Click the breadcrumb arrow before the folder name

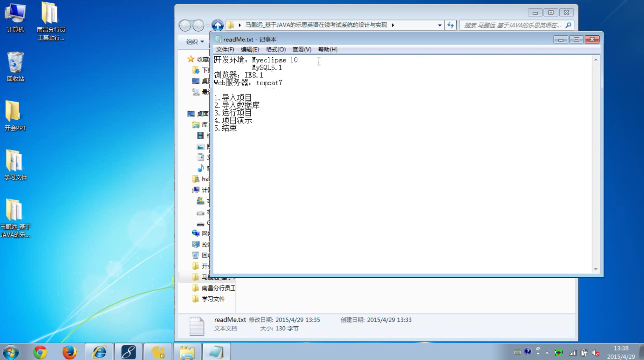coord(240,25)
